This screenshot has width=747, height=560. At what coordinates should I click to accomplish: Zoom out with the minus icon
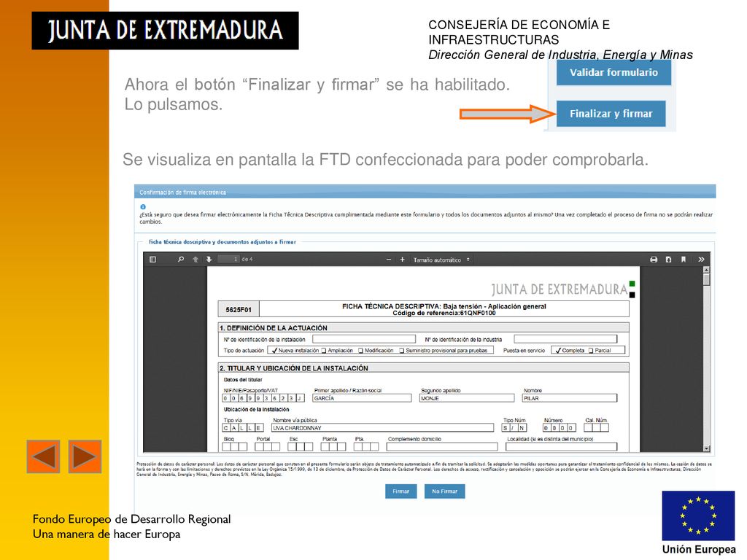pyautogui.click(x=388, y=260)
